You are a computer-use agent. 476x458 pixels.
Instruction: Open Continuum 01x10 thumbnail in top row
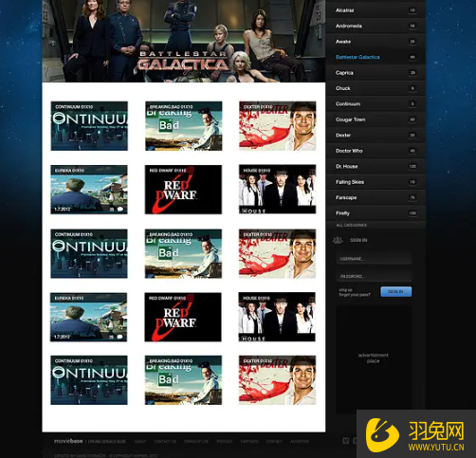[89, 126]
